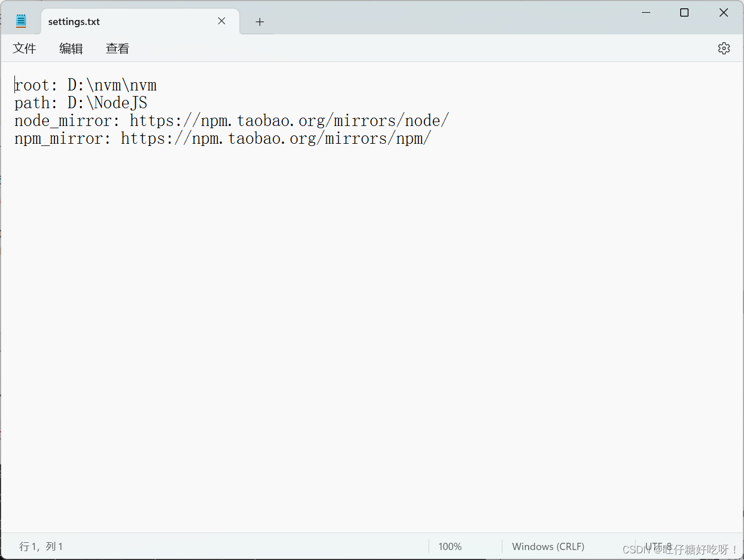Click Windows (CRLF) line ending indicator
The image size is (744, 560).
tap(548, 547)
